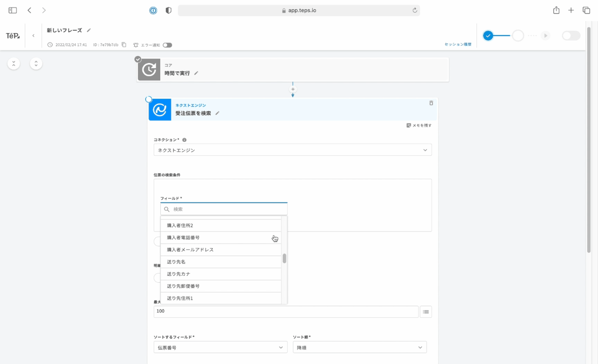Image resolution: width=598 pixels, height=364 pixels.
Task: Click the collapse all steps icon
Action: 14,63
